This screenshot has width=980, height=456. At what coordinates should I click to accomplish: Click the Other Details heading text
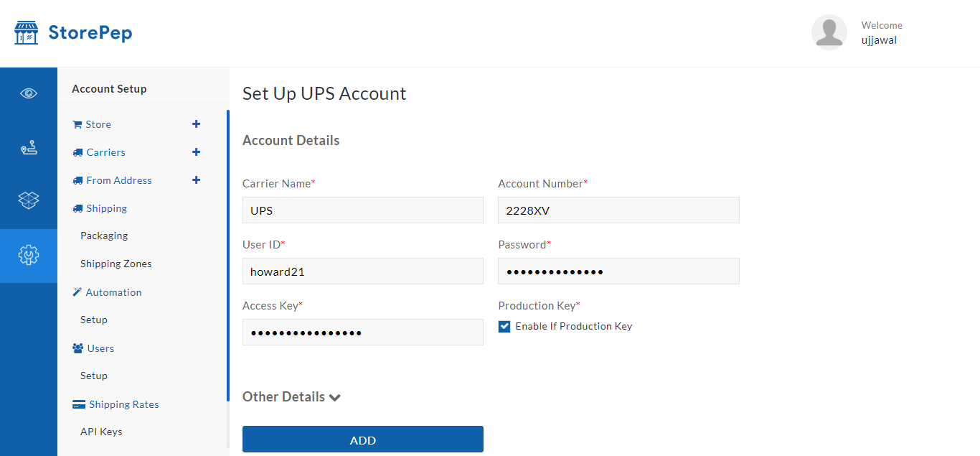[283, 397]
